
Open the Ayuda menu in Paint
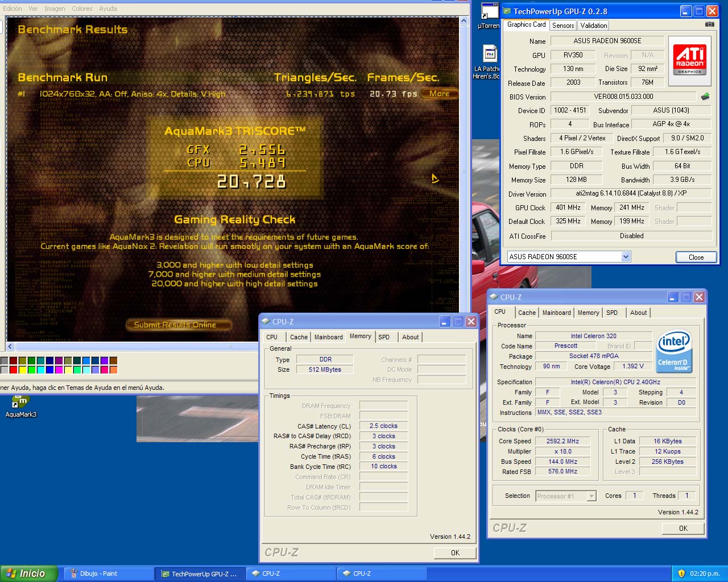[x=108, y=9]
